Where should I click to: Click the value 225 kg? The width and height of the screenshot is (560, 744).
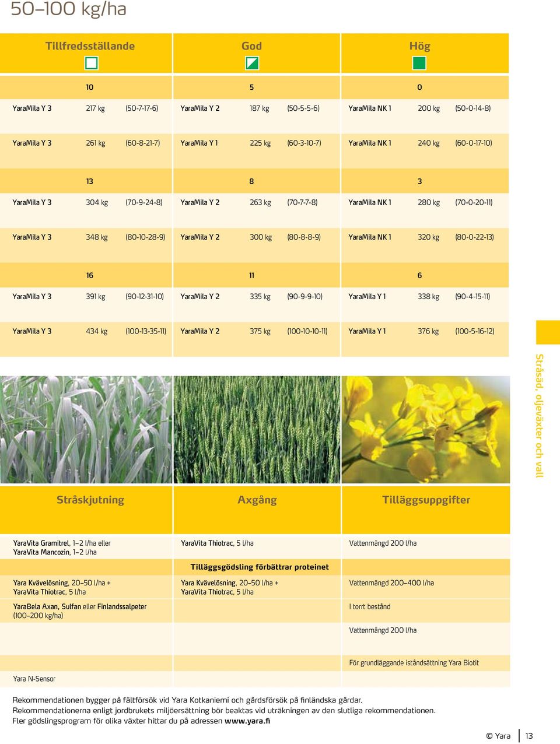pyautogui.click(x=260, y=143)
